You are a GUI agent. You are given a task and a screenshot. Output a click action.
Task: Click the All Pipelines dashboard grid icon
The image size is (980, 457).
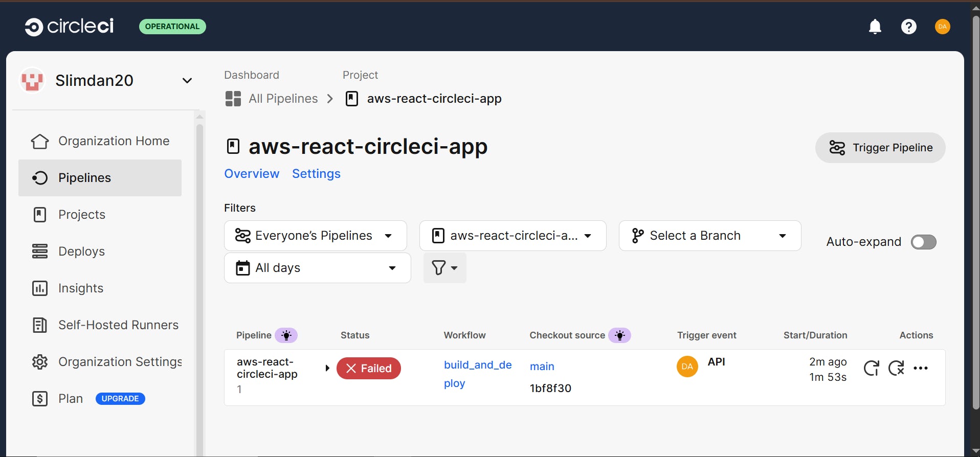[x=233, y=99]
